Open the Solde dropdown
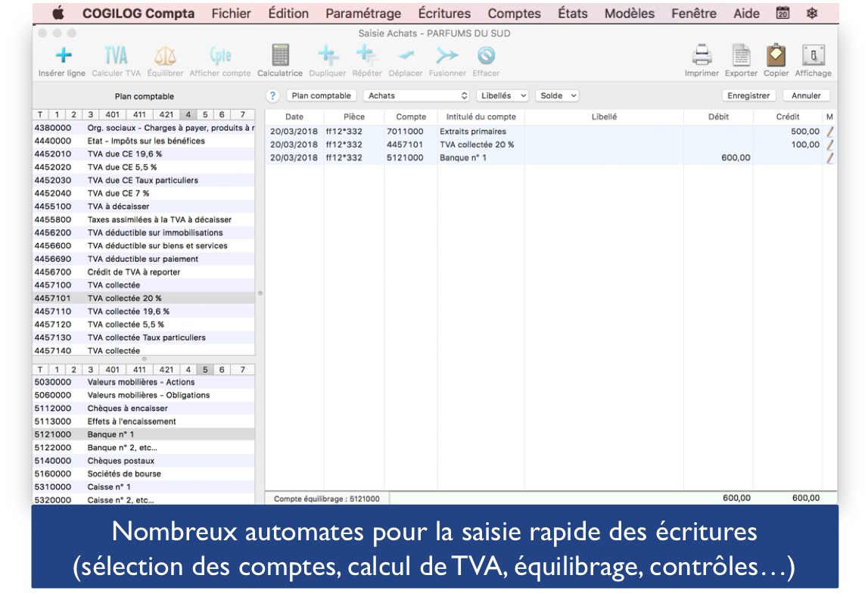This screenshot has height=597, width=868. (x=557, y=96)
